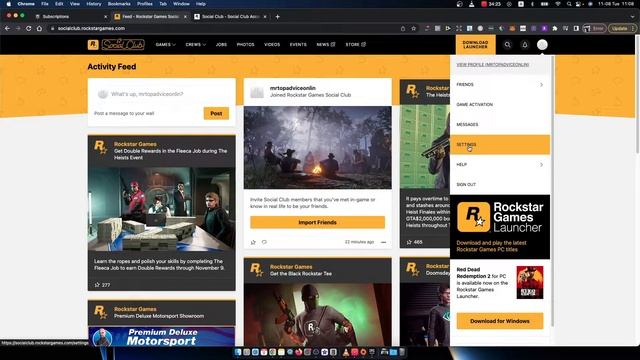Image resolution: width=640 pixels, height=360 pixels.
Task: Click the Import Friends button
Action: point(318,222)
